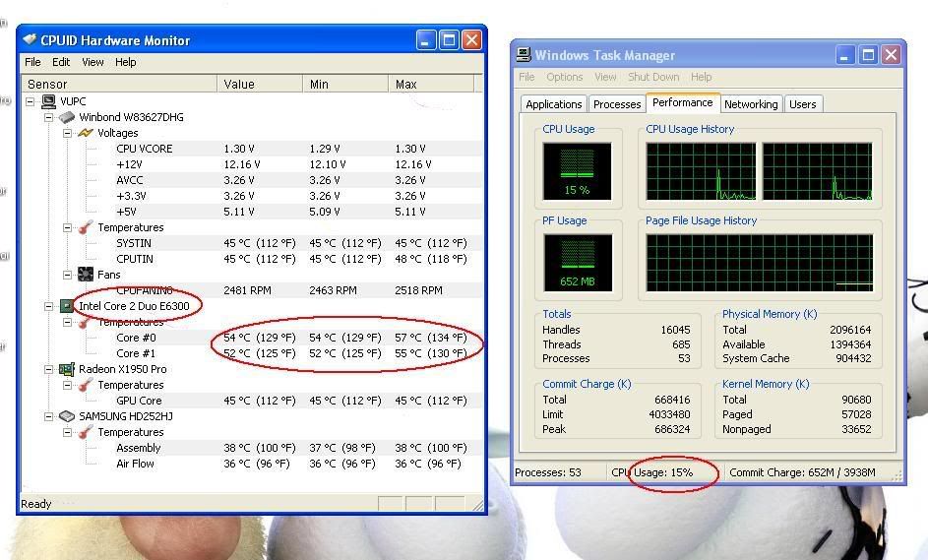Collapse the Intel Core 2 Duo E6300 node
This screenshot has height=560, width=928.
pyautogui.click(x=48, y=306)
